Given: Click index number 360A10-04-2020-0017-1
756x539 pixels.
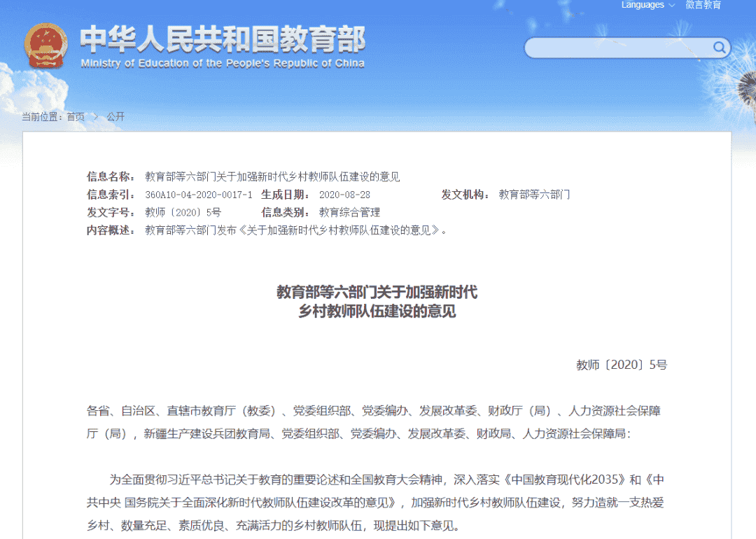Looking at the screenshot, I should pos(198,195).
